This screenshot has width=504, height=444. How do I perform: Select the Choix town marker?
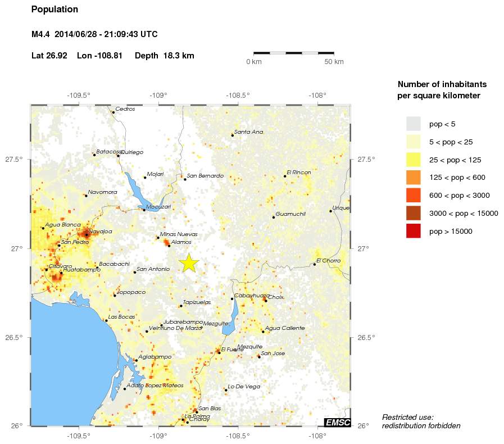[x=265, y=300]
